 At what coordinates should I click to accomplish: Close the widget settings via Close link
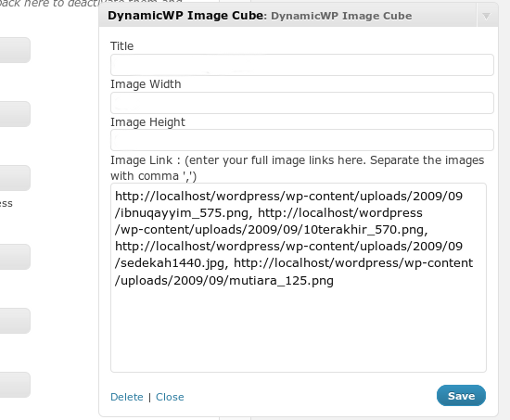tap(170, 397)
